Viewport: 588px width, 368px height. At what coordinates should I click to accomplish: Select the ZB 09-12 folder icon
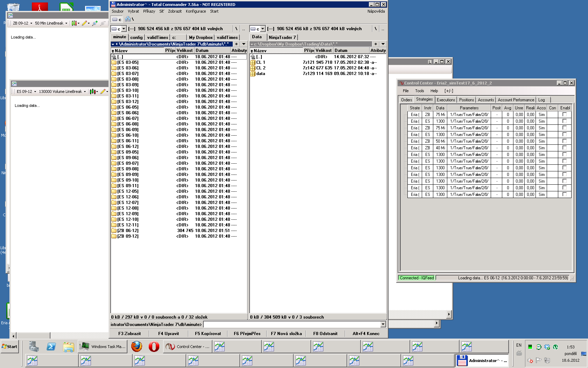(x=114, y=236)
